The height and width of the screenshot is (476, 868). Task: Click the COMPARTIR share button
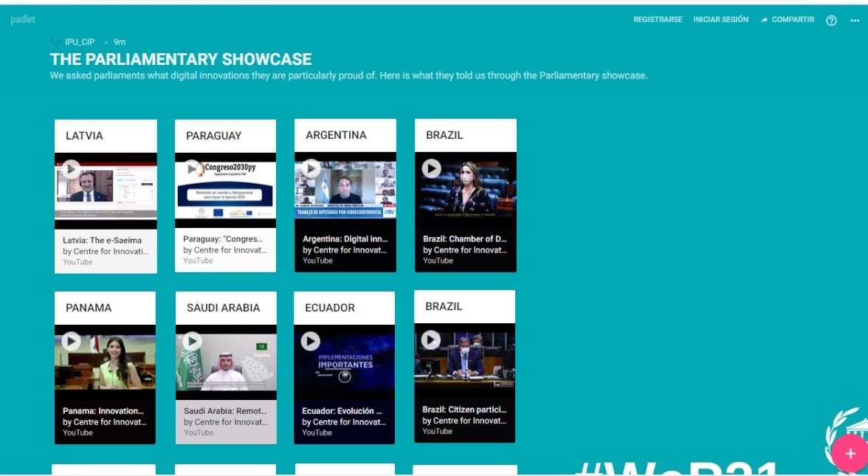788,19
